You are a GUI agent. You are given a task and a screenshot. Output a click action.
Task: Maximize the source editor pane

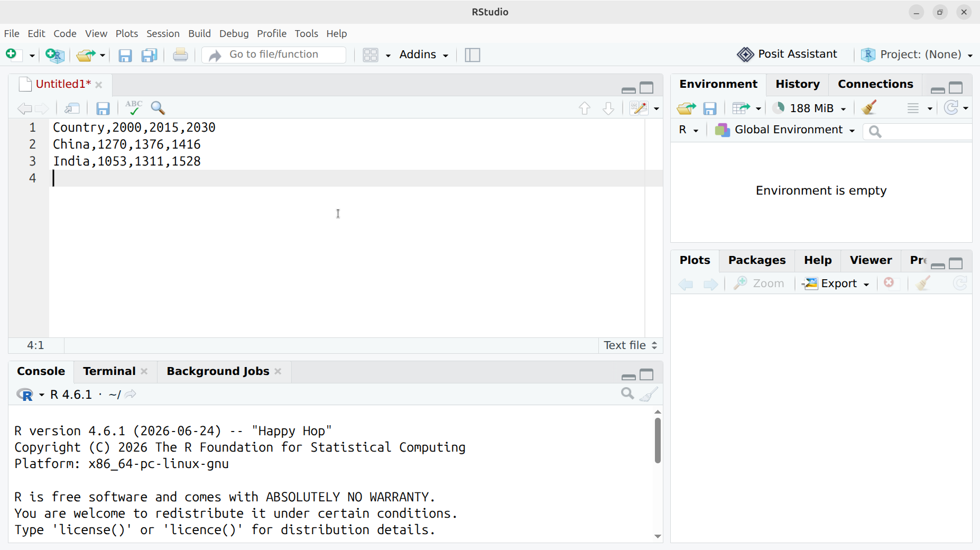(x=647, y=88)
